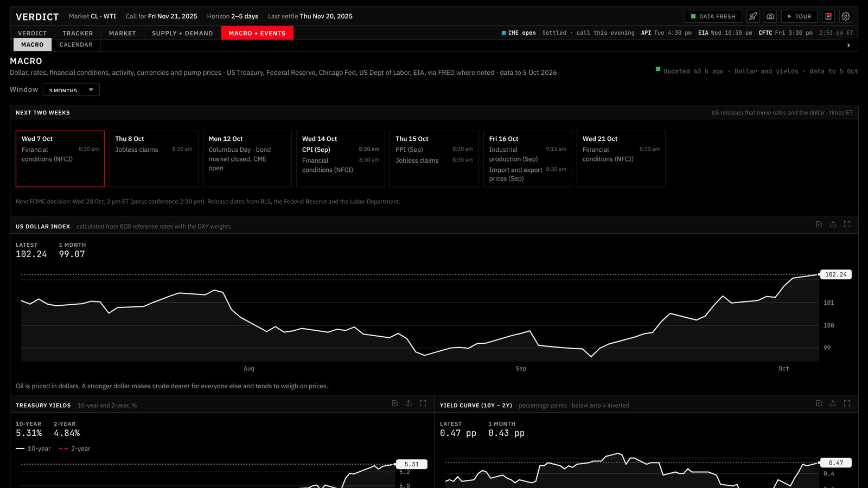Add Treasury Yields chart to report
The height and width of the screenshot is (488, 868).
[x=395, y=403]
